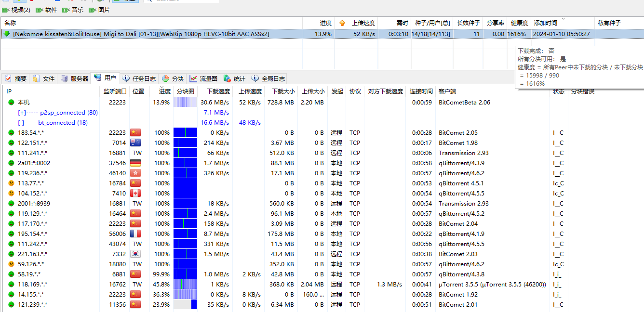Open the 全局日志 tab
Image resolution: width=644 pixels, height=312 pixels.
[x=268, y=78]
